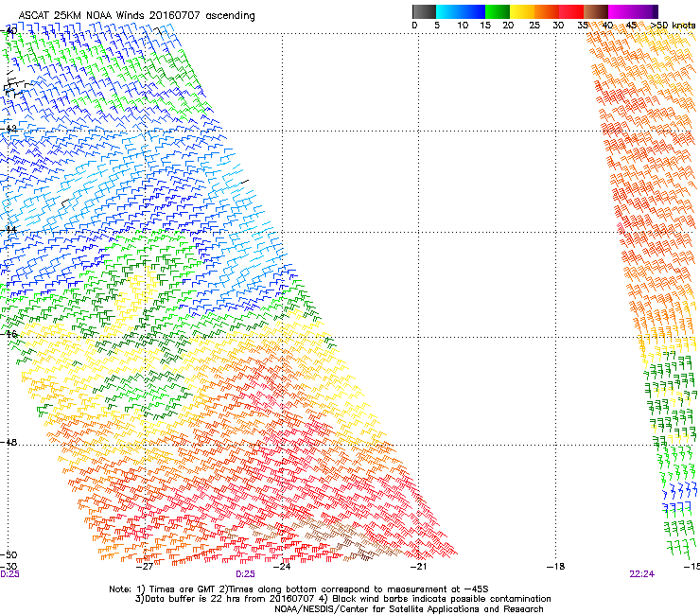The width and height of the screenshot is (700, 615).
Task: Select the brown 35-40 knots legend swatch
Action: click(596, 11)
